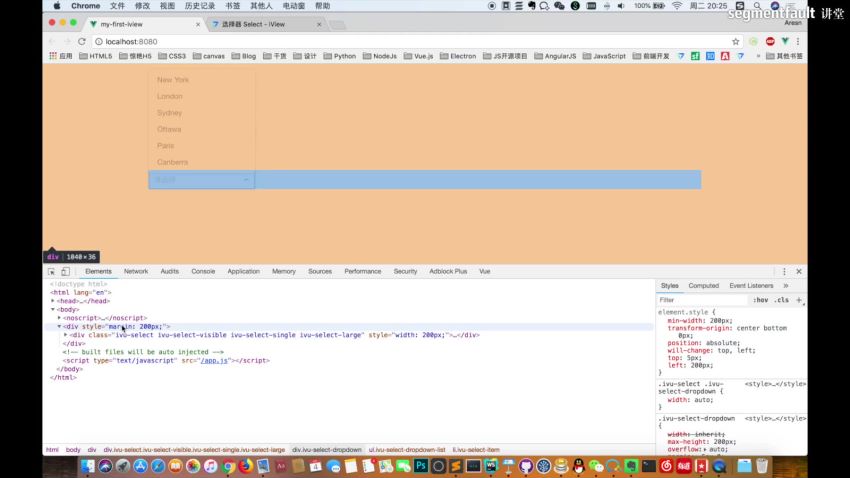850x478 pixels.
Task: Open Photoshop from the Dock
Action: pyautogui.click(x=421, y=466)
